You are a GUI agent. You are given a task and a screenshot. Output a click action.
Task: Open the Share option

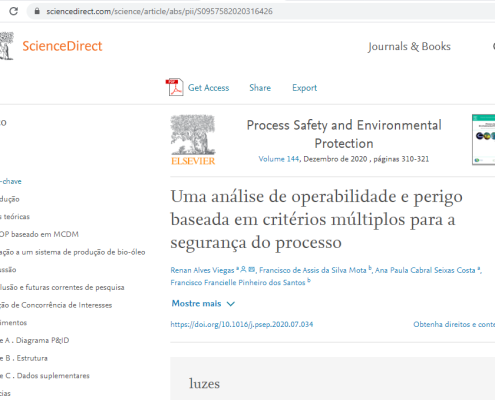coord(260,88)
